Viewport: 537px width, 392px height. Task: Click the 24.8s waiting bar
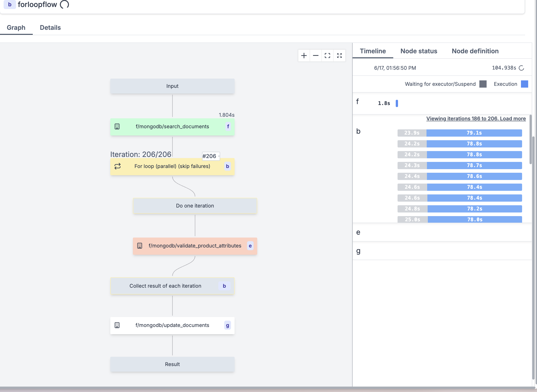pos(412,209)
